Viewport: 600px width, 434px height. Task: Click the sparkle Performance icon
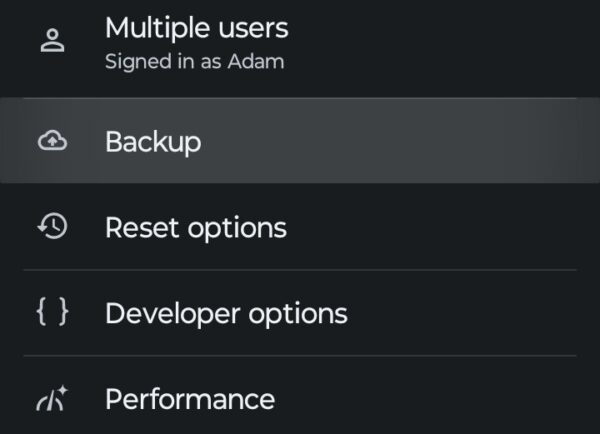point(52,400)
